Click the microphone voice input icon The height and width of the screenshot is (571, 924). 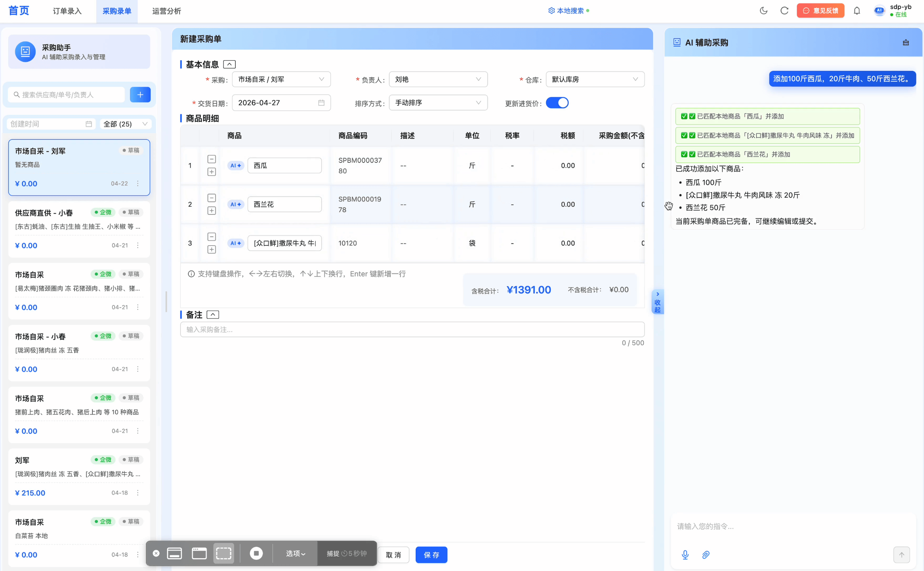tap(685, 555)
